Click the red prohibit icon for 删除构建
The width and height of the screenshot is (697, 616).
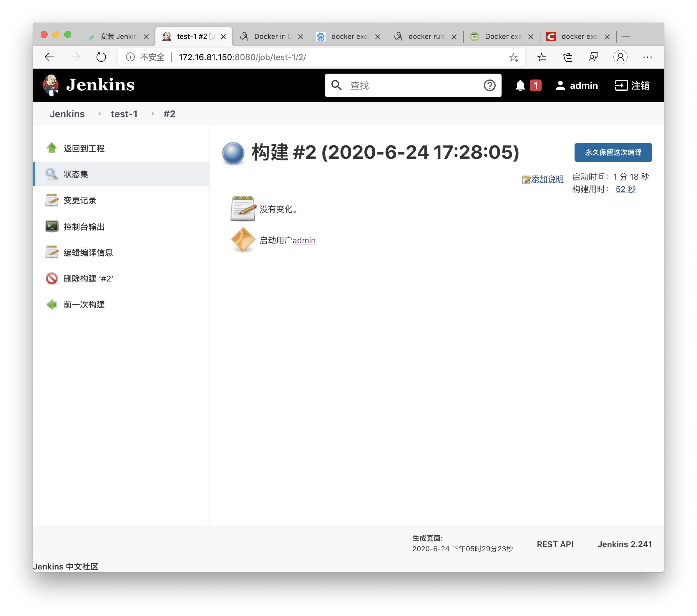point(52,278)
